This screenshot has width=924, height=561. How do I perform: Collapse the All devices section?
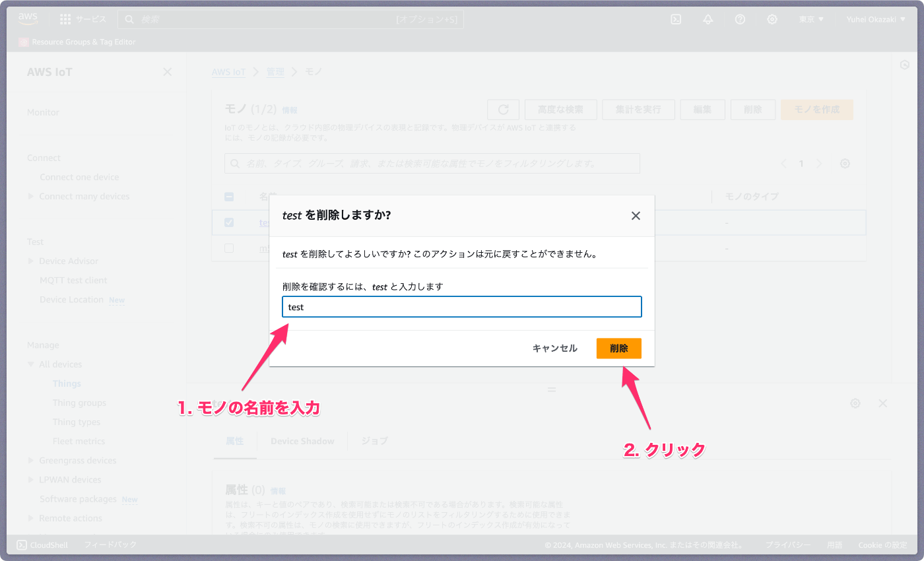point(31,364)
